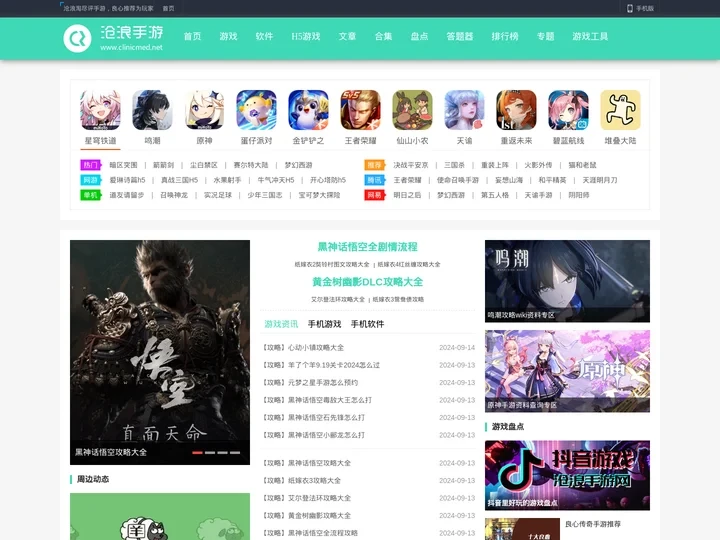This screenshot has width=720, height=540.
Task: Open article 黑神话悟空石先锋怎么打
Action: [x=326, y=417]
